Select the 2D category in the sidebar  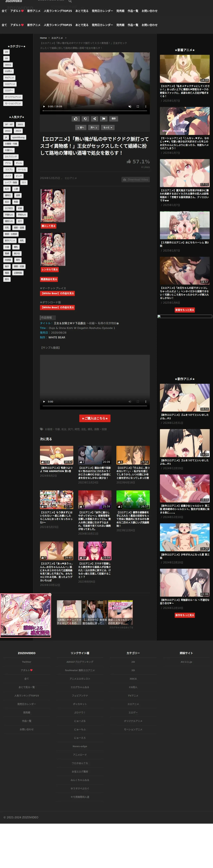(x=6, y=52)
